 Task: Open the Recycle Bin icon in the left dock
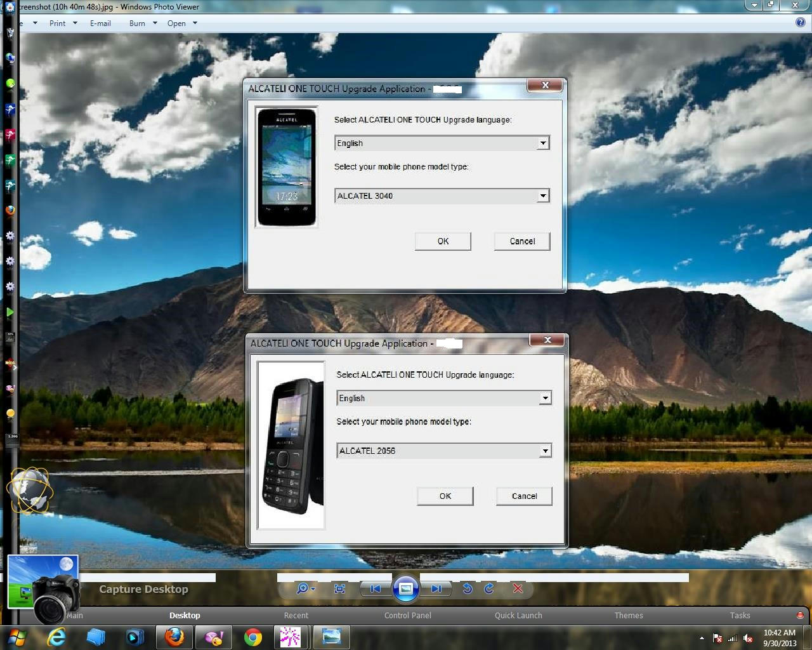click(x=10, y=32)
